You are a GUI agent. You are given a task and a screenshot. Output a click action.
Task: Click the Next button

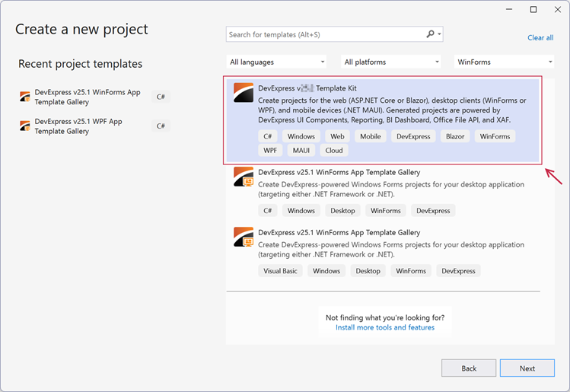pyautogui.click(x=527, y=368)
